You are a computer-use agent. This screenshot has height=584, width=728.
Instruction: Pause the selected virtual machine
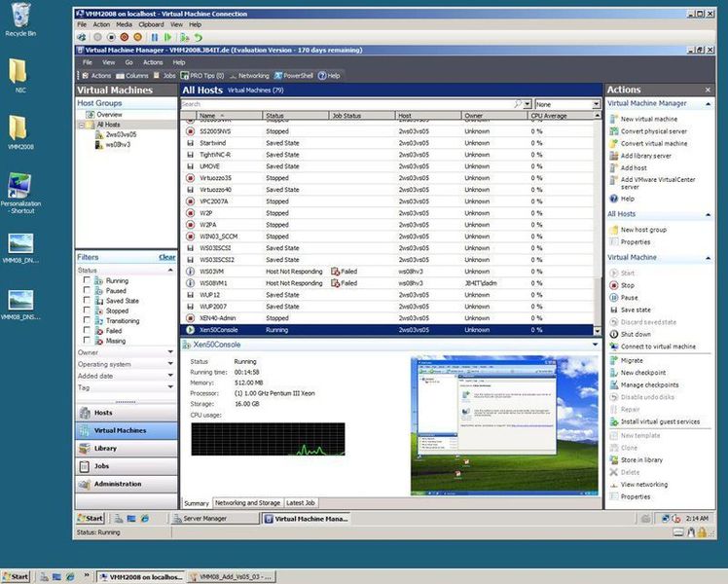[x=624, y=298]
